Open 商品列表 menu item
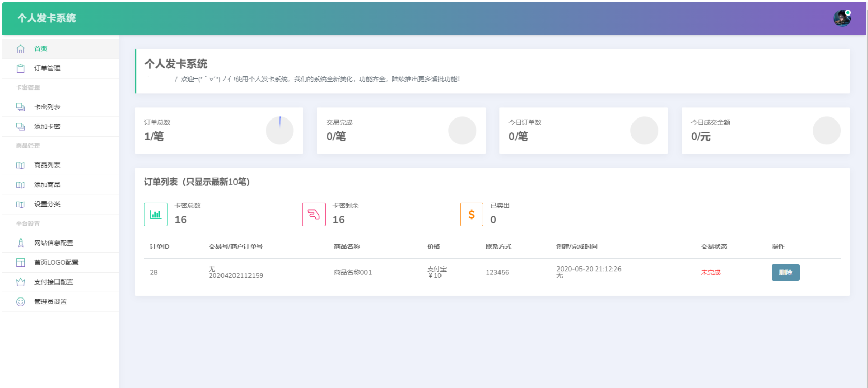Image resolution: width=868 pixels, height=388 pixels. [60, 166]
